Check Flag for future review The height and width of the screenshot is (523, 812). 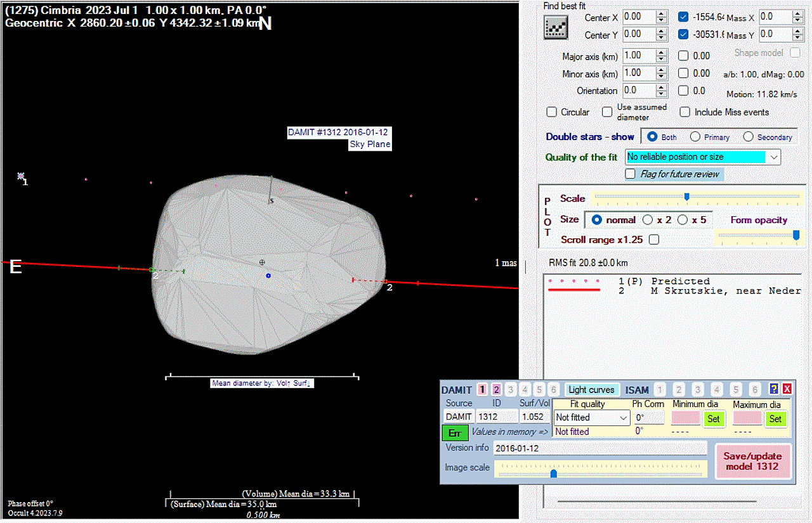pyautogui.click(x=631, y=174)
